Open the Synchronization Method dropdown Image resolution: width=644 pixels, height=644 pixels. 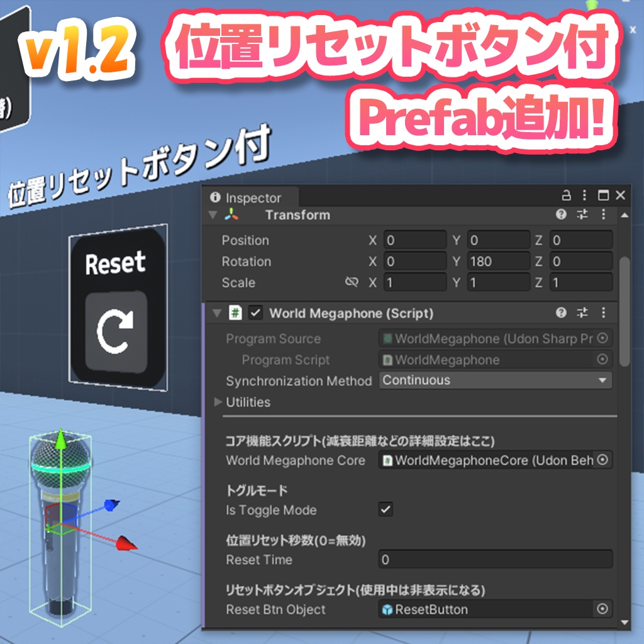coord(497,380)
